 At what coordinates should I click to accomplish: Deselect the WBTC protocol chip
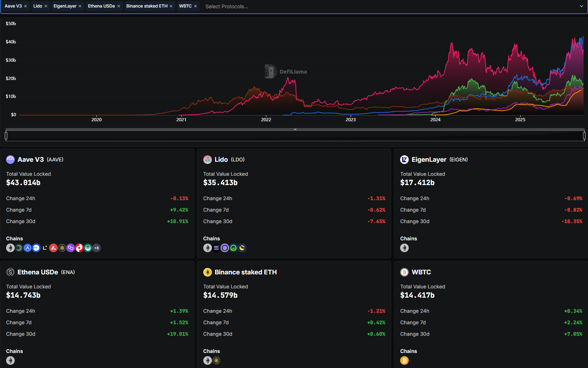tap(195, 6)
